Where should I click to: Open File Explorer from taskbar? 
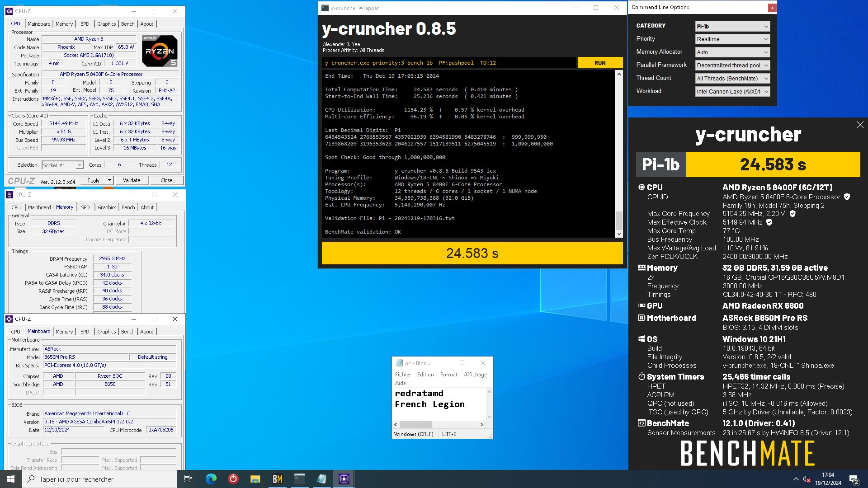click(255, 479)
